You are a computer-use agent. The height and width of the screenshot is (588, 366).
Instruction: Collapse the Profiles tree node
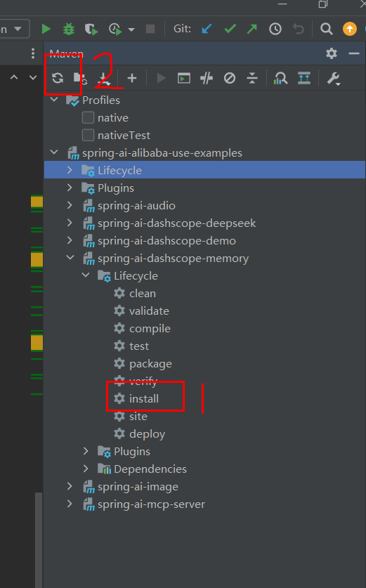tap(54, 100)
